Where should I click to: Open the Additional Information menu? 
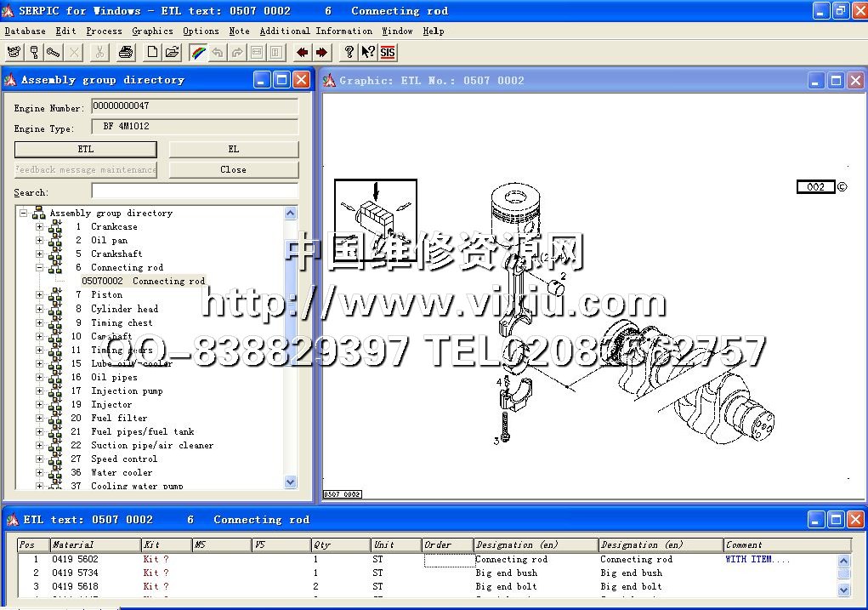[x=315, y=31]
